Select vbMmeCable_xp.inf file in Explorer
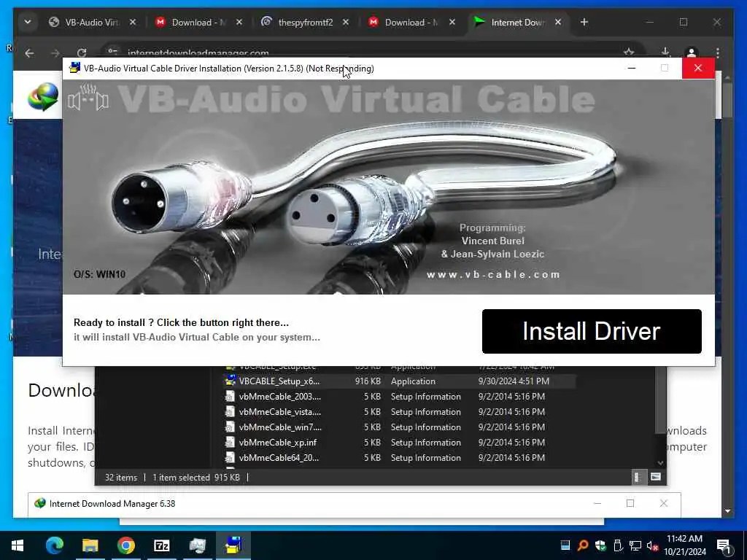The image size is (747, 560). coord(278,443)
